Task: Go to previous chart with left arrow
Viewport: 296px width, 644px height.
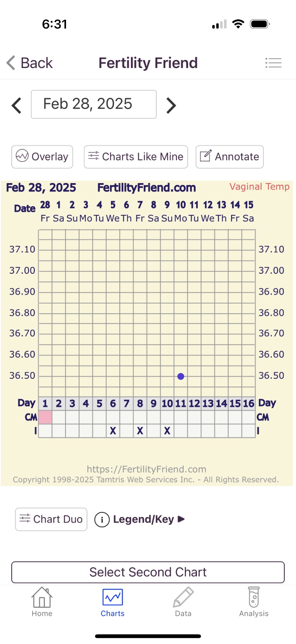Action: pyautogui.click(x=17, y=105)
